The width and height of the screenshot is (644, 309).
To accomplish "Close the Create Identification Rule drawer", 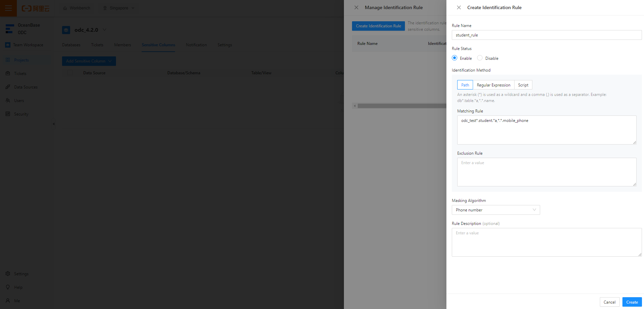I will [x=459, y=7].
